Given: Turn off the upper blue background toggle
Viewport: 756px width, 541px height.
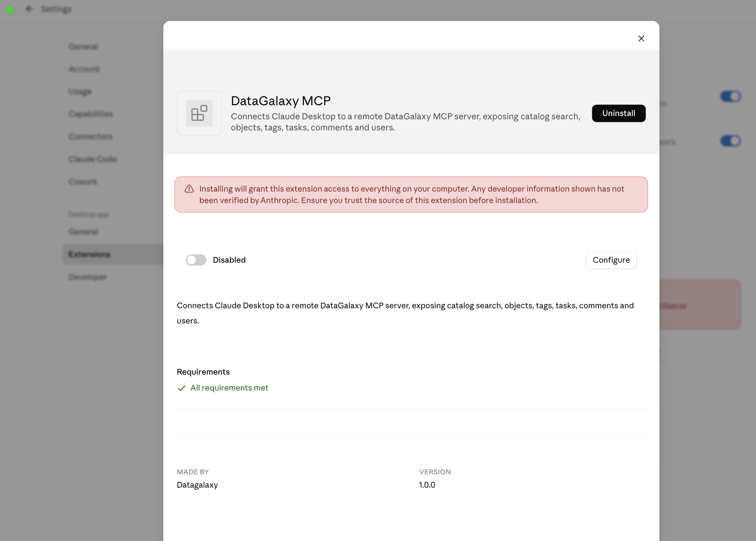Looking at the screenshot, I should (x=730, y=96).
